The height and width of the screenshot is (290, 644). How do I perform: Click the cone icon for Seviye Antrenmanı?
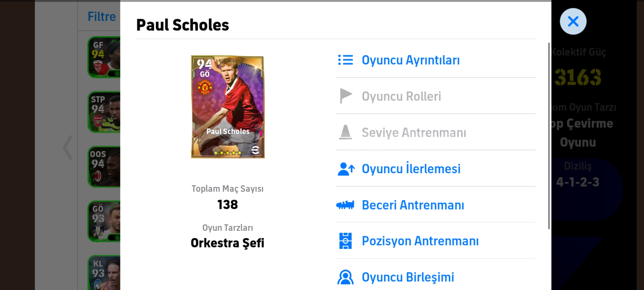[345, 132]
